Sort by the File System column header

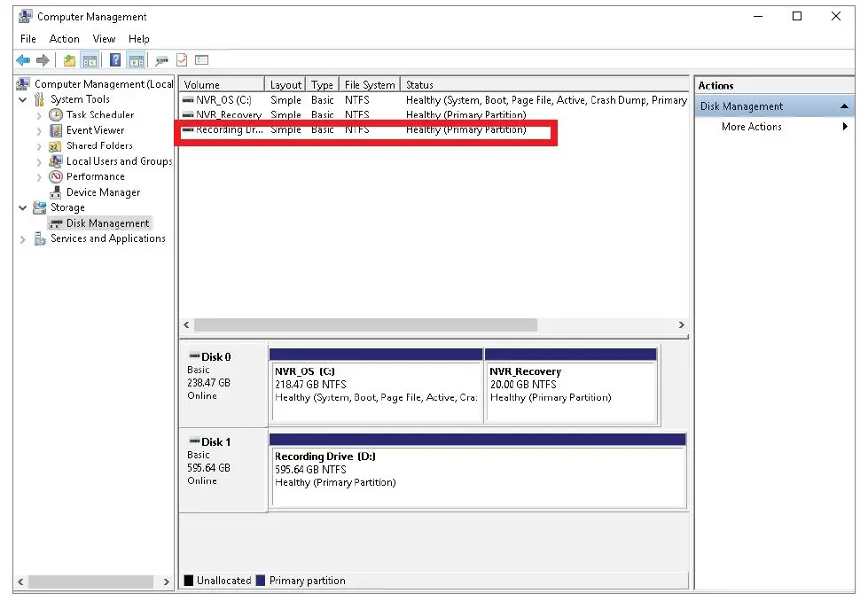pyautogui.click(x=370, y=85)
